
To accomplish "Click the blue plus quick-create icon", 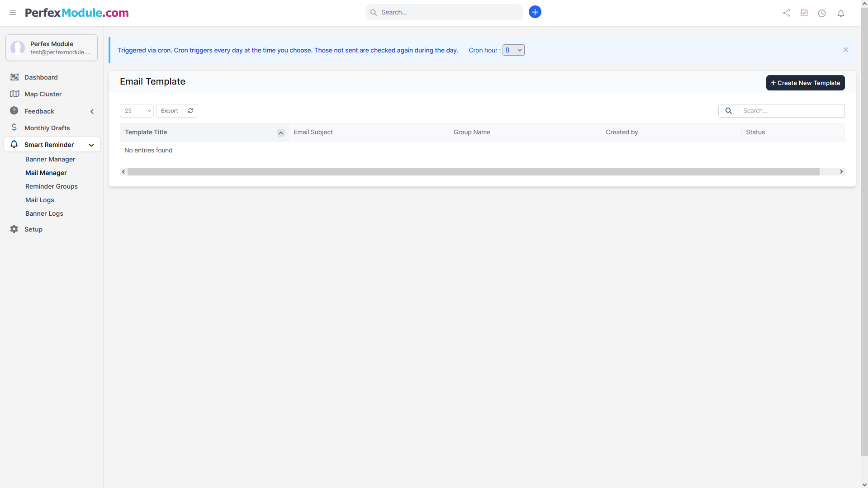I will coord(535,12).
